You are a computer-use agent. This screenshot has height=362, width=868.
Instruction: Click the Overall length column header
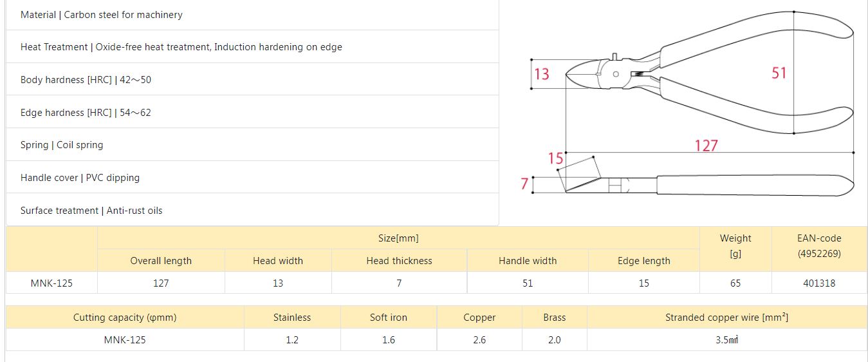(x=161, y=261)
